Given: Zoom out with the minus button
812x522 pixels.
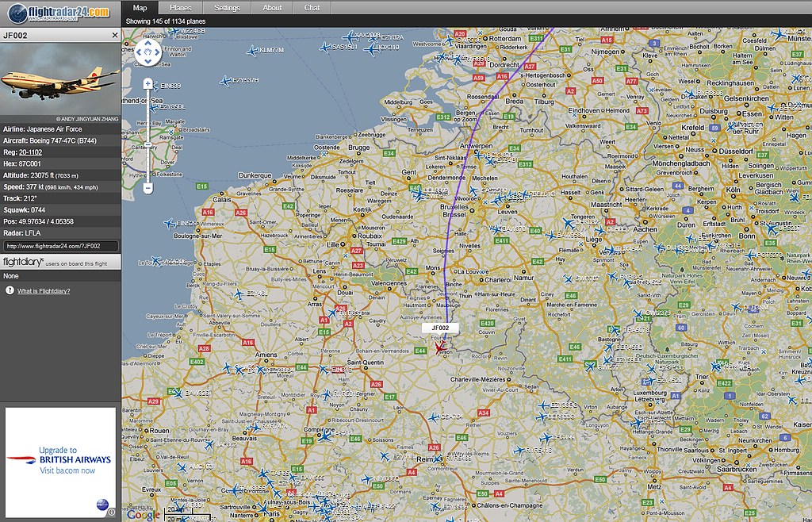Looking at the screenshot, I should tap(148, 188).
